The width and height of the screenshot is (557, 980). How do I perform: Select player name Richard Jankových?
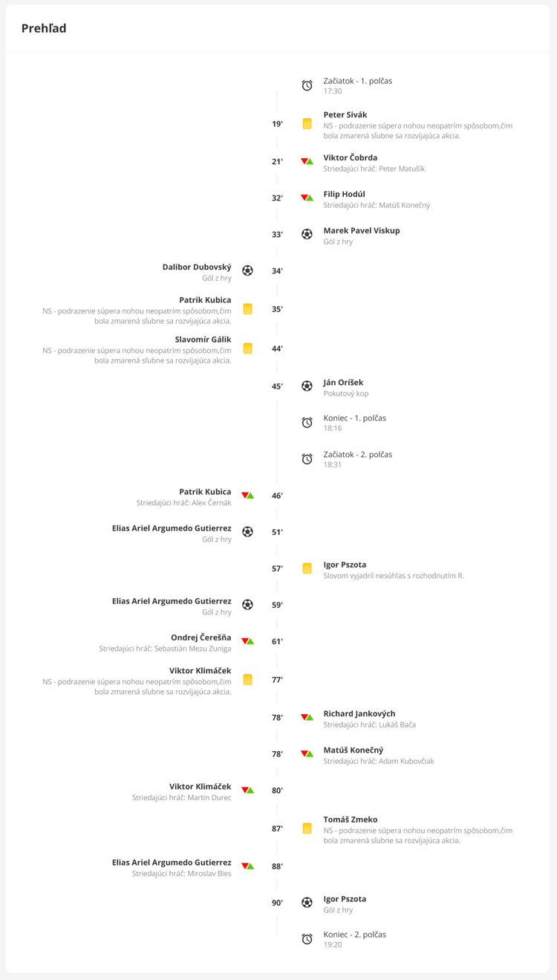359,714
